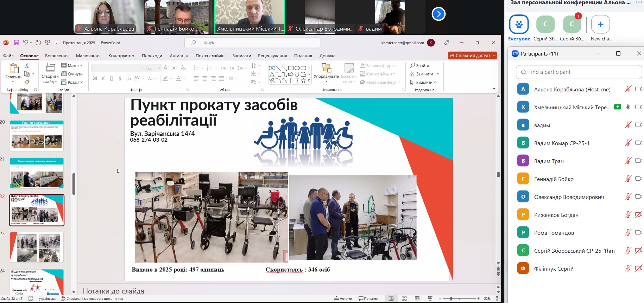Click the Find (Знайти) magnifier tool
The height and width of the screenshot is (303, 644).
pyautogui.click(x=419, y=66)
